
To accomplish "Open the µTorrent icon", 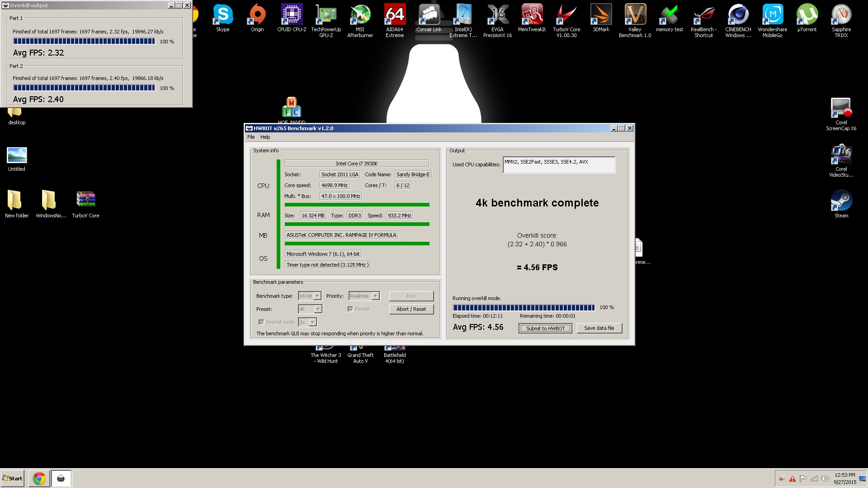I will (x=807, y=18).
